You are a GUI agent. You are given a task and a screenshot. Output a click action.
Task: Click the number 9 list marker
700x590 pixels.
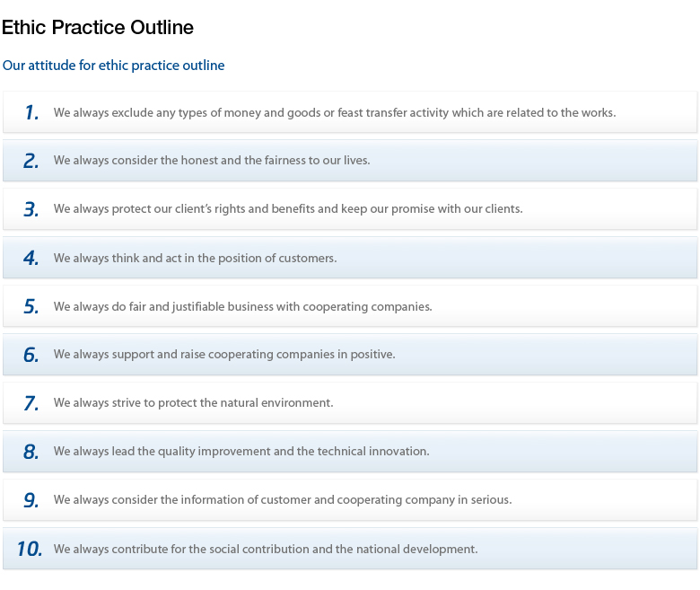[31, 500]
